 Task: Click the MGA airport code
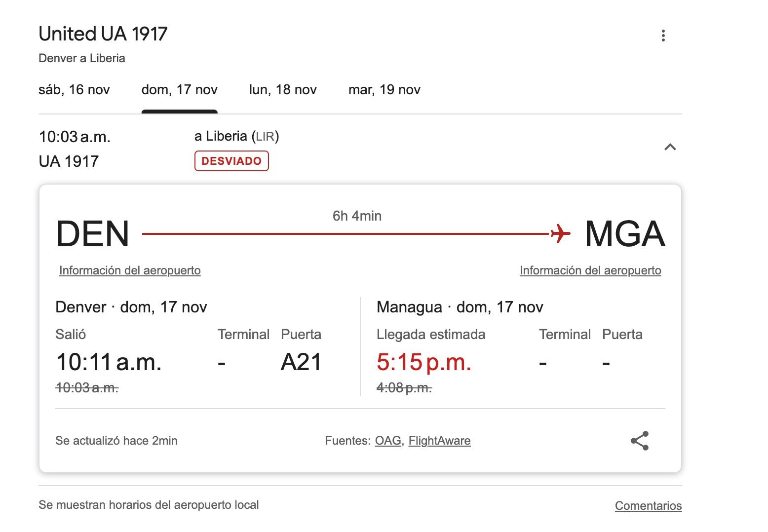pyautogui.click(x=624, y=233)
